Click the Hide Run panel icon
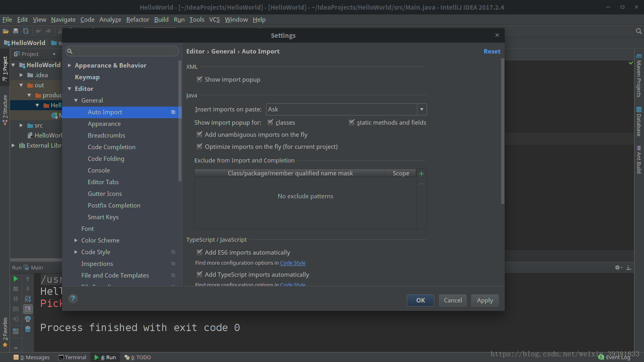 [x=629, y=267]
